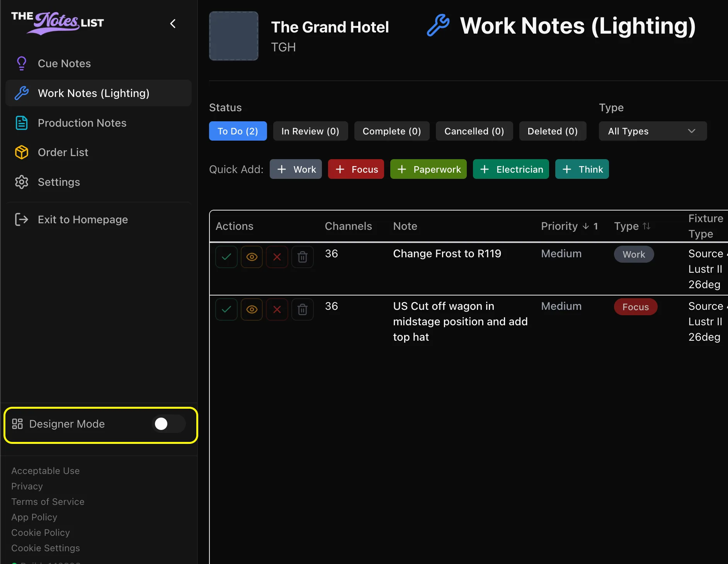Open Cue Notes in sidebar

click(99, 63)
